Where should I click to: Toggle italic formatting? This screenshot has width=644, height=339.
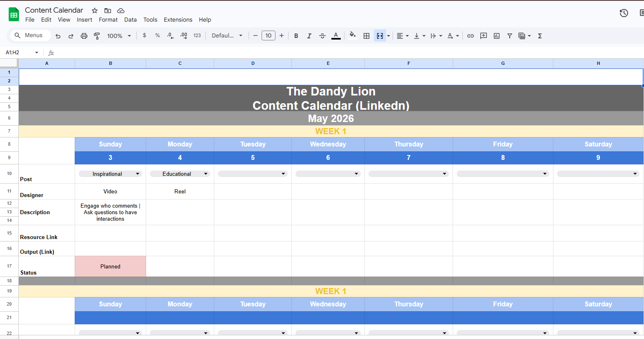pyautogui.click(x=309, y=36)
